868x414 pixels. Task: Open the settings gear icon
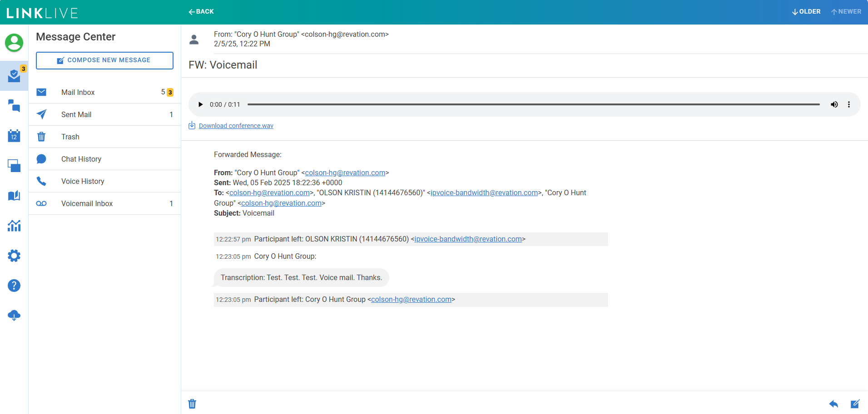tap(14, 256)
